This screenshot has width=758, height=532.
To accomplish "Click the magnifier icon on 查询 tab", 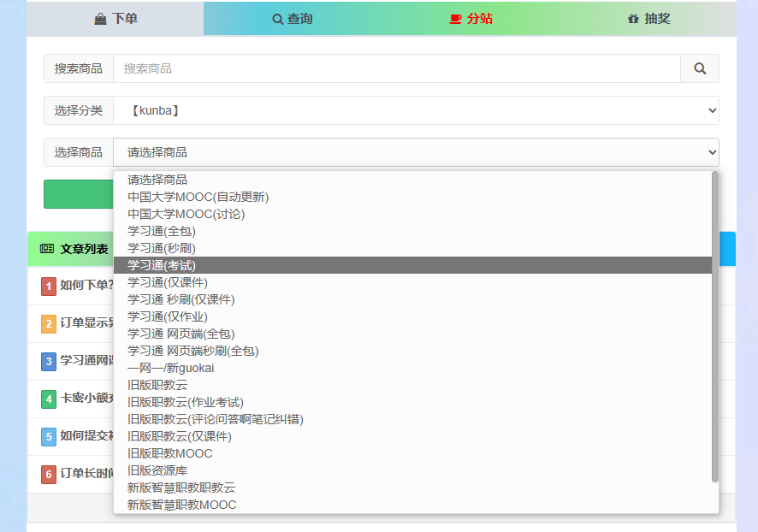I will coord(277,20).
